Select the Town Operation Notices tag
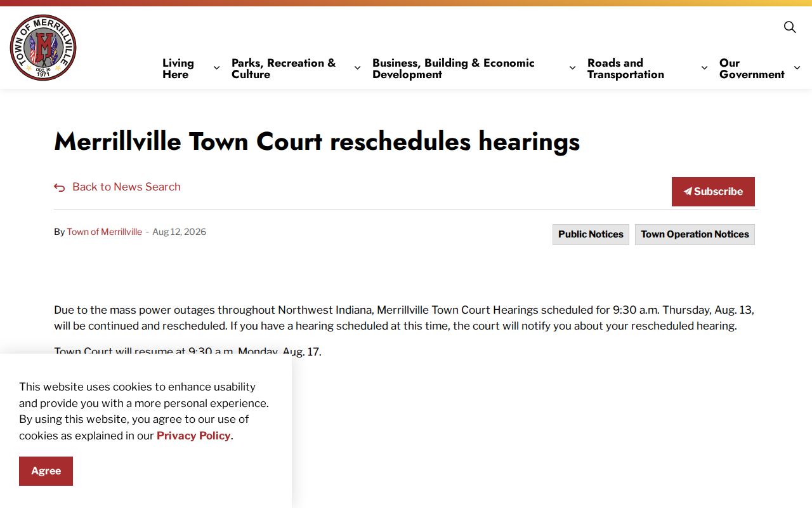Viewport: 812px width, 508px height. tap(695, 234)
